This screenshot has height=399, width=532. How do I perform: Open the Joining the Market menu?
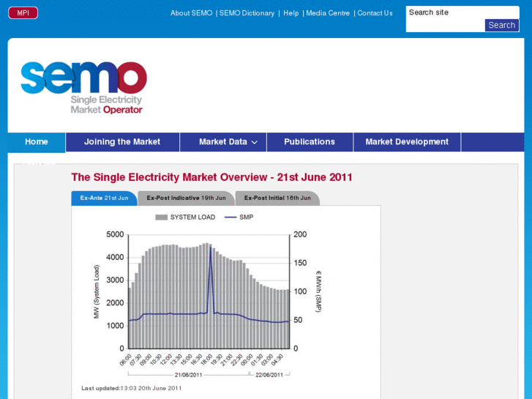click(122, 142)
